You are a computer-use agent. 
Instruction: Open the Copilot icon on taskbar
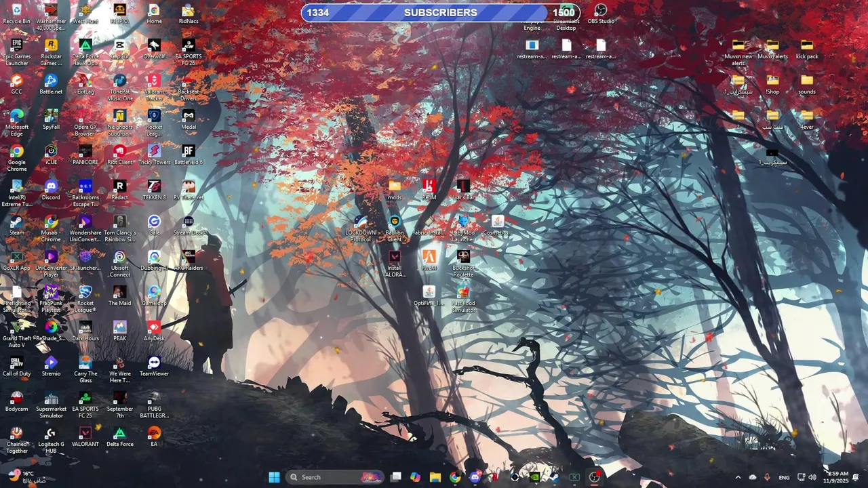click(x=415, y=477)
